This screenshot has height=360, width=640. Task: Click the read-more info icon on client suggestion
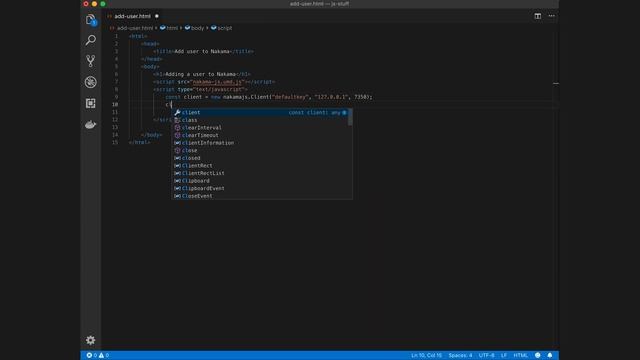click(x=344, y=112)
